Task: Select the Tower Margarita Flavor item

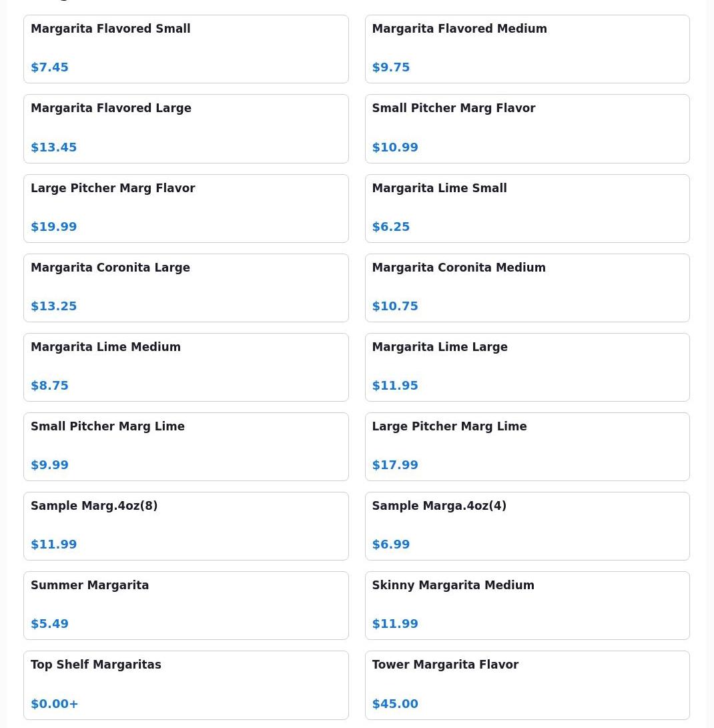Action: (527, 685)
